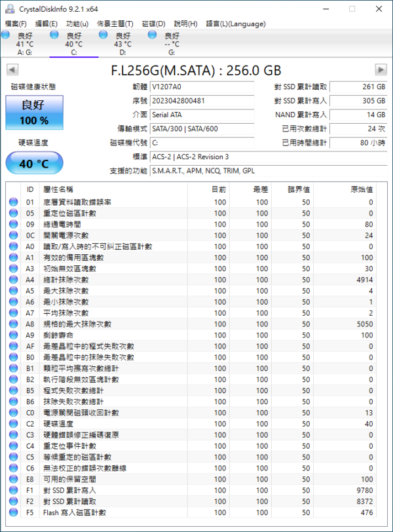Click the blue status icon for attribute A9 剩餘壽命
393x532 pixels.
14,335
